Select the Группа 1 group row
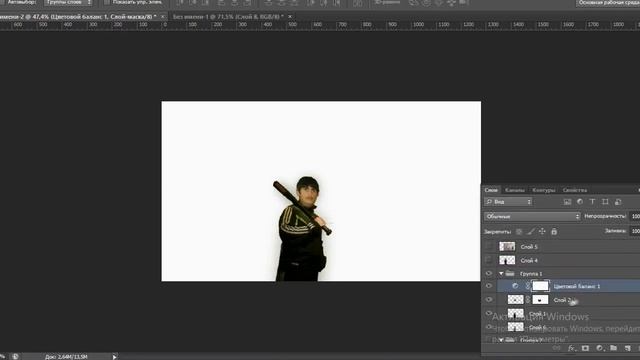Image resolution: width=640 pixels, height=360 pixels. (x=561, y=273)
